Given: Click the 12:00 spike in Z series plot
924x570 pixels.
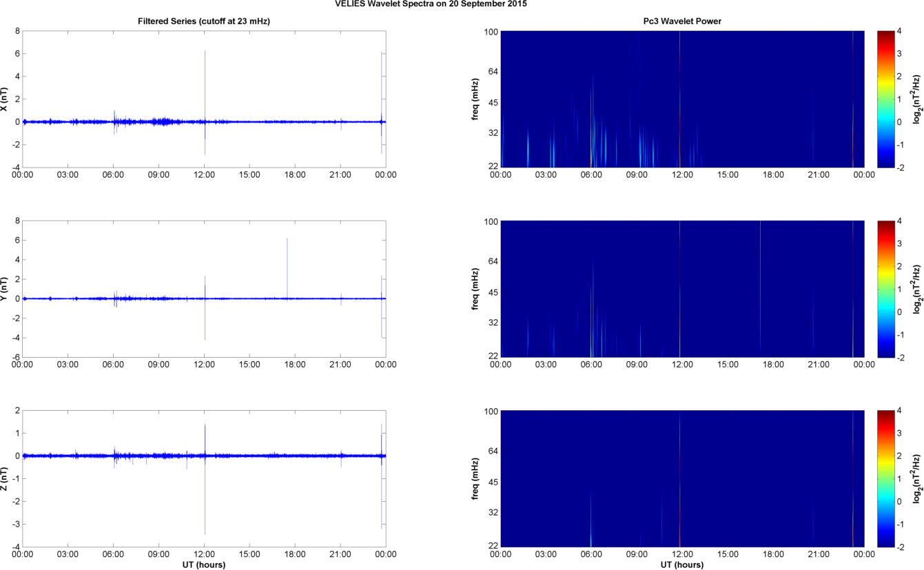Looking at the screenshot, I should pos(205,479).
